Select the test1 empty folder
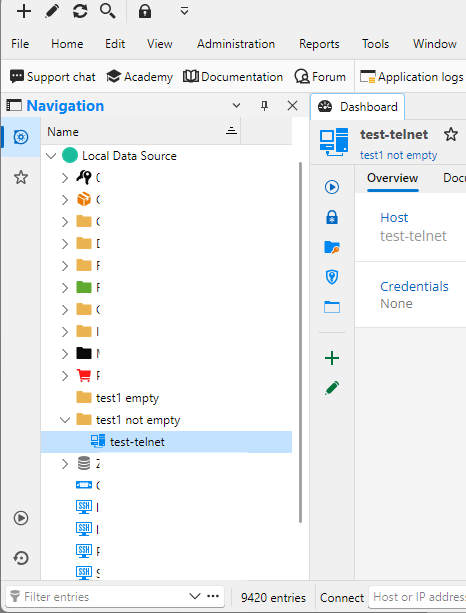 tap(127, 398)
